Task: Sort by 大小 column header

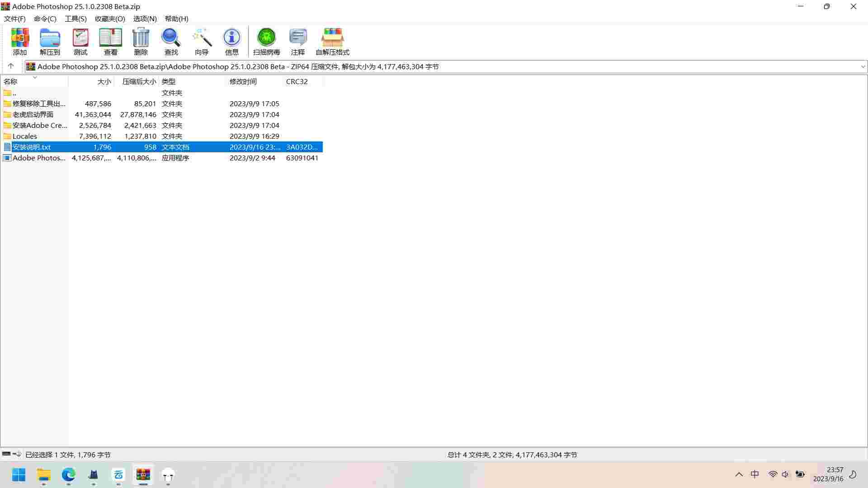Action: coord(91,81)
